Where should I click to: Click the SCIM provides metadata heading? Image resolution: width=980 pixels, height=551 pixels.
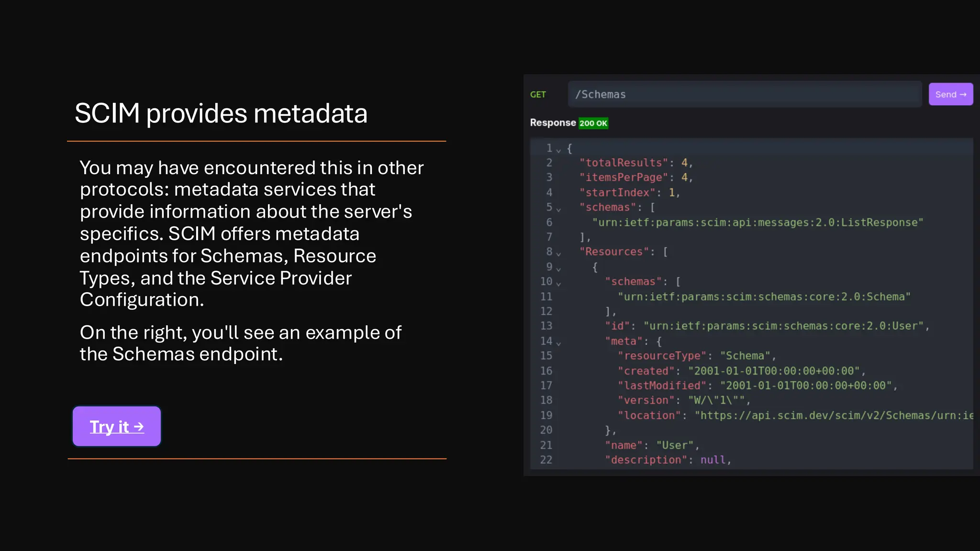221,113
